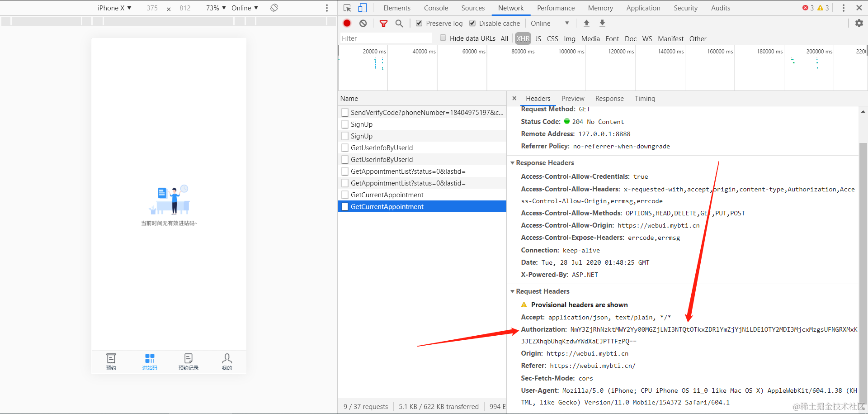Tap the 预约记录 records icon
The width and height of the screenshot is (868, 414).
click(189, 358)
